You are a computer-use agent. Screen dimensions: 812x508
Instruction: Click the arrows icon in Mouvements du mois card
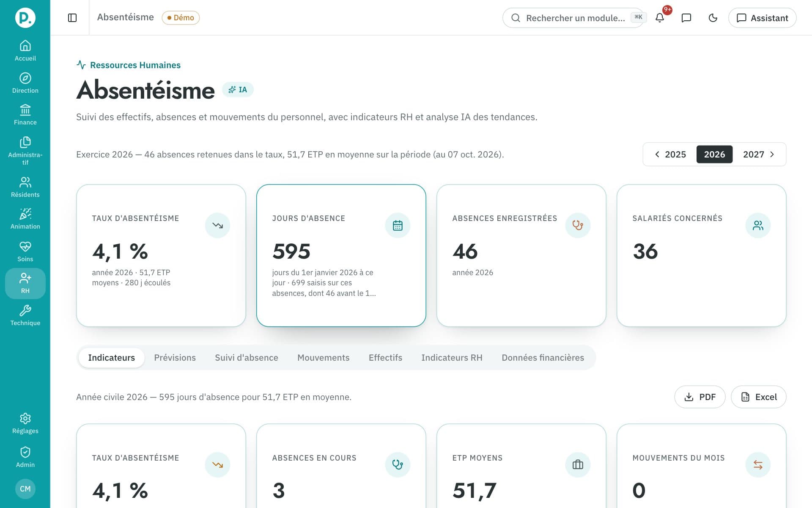point(758,465)
